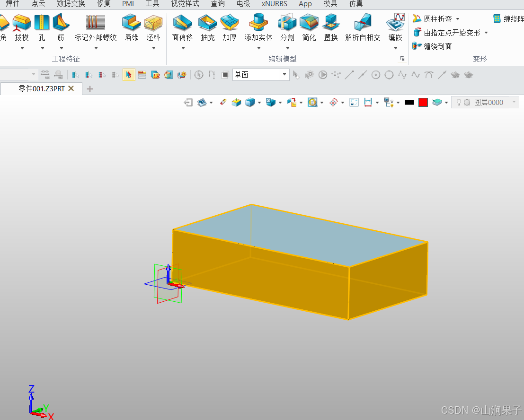Select the 孔 (Hole) tool

pos(42,28)
